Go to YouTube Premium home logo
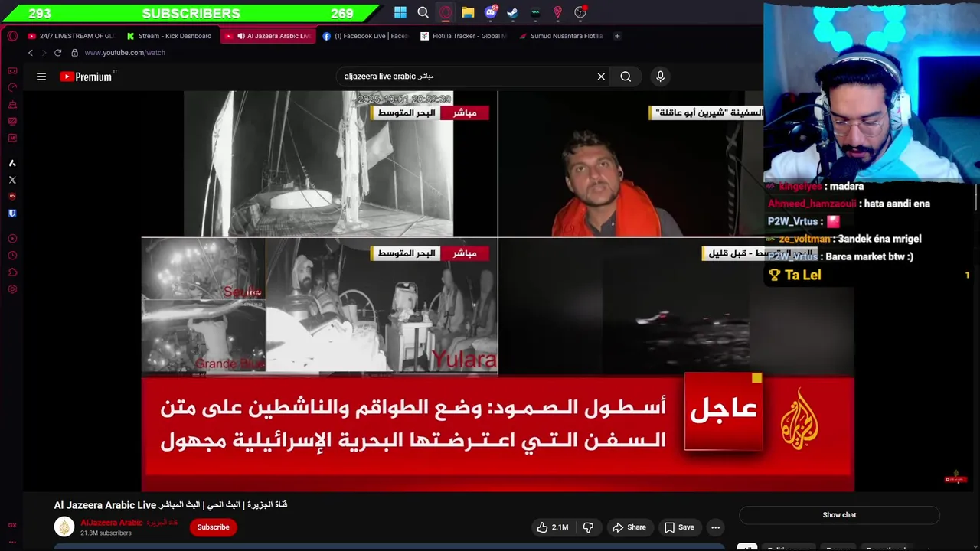Screen dimensions: 980x551 [87, 77]
